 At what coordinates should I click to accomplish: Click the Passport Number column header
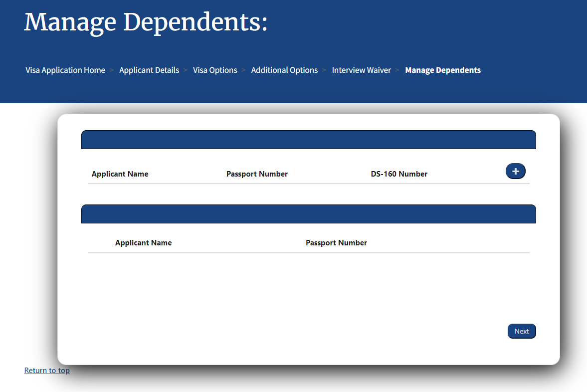(x=257, y=174)
